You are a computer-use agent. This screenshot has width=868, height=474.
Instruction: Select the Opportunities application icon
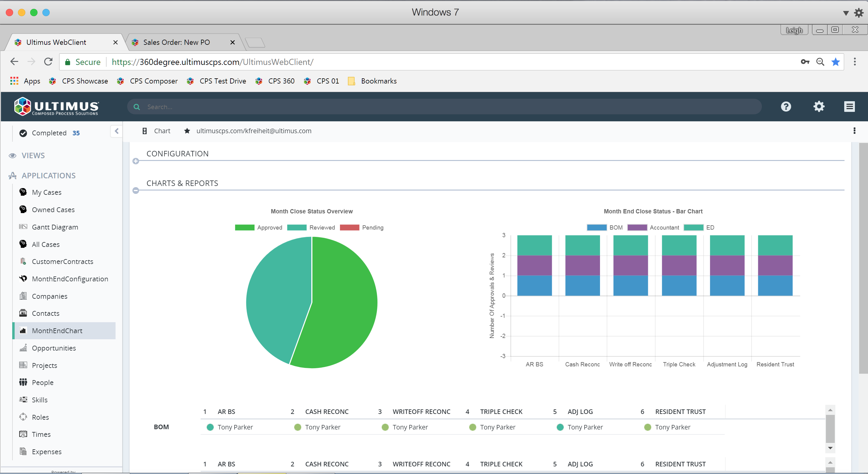[x=23, y=348]
